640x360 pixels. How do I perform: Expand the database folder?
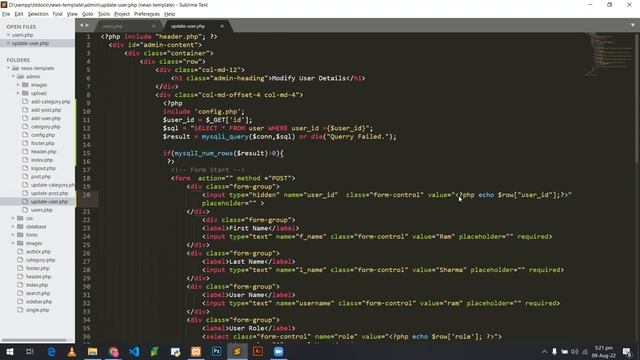click(x=13, y=227)
